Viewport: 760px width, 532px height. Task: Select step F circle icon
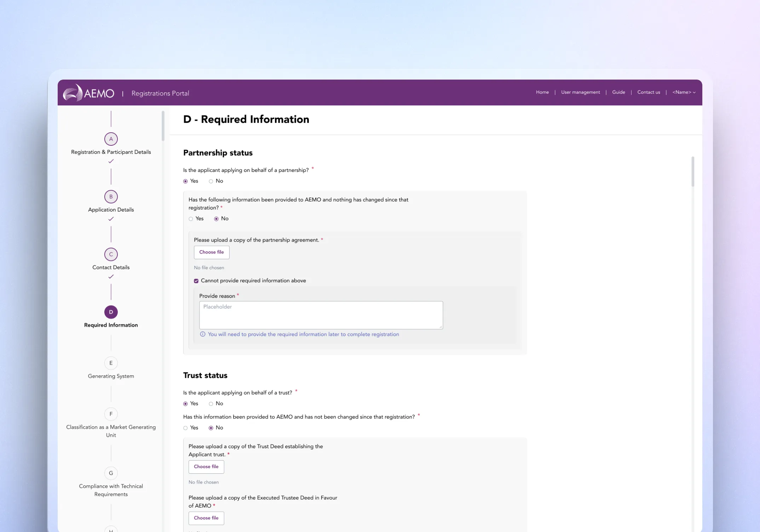111,414
